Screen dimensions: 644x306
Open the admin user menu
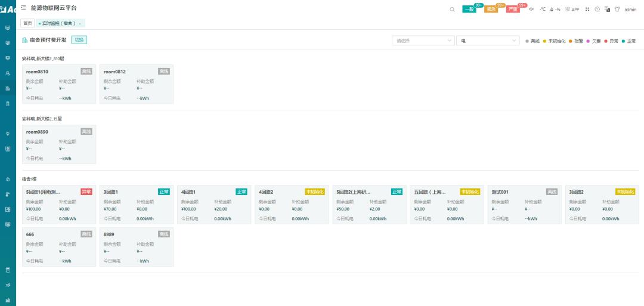click(x=630, y=10)
